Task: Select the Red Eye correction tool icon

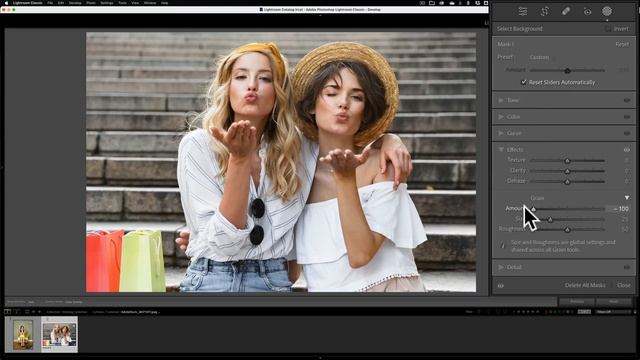Action: 587,12
